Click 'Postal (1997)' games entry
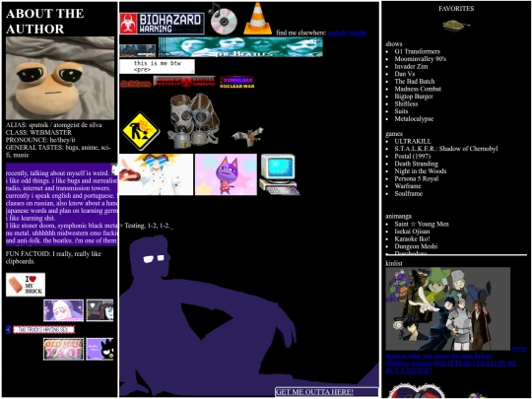The width and height of the screenshot is (532, 399). [412, 156]
